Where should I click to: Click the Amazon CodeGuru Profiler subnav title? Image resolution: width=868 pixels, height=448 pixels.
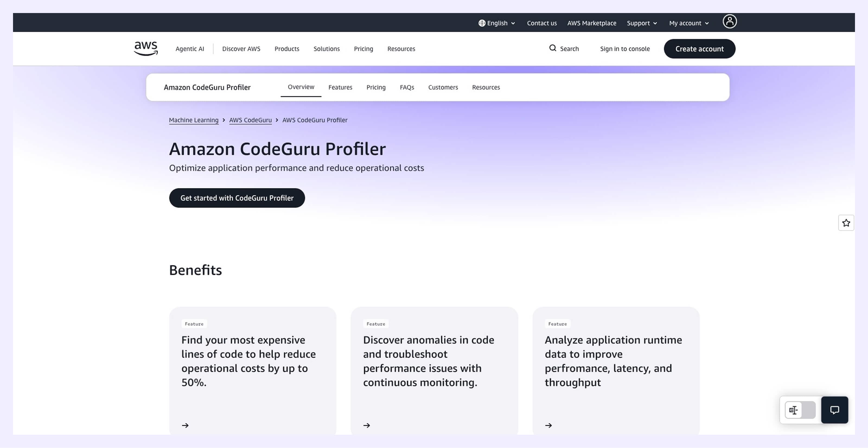(x=207, y=87)
